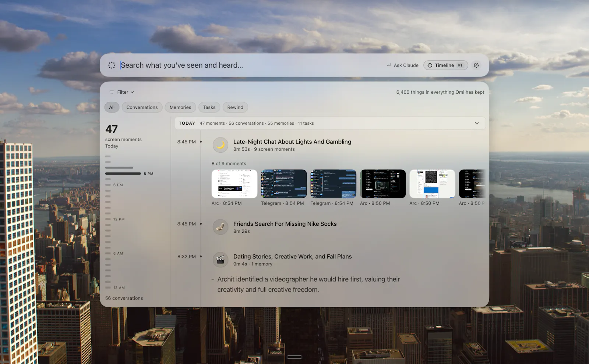The width and height of the screenshot is (589, 364).
Task: Click the clock icon in Timeline button
Action: pos(430,65)
